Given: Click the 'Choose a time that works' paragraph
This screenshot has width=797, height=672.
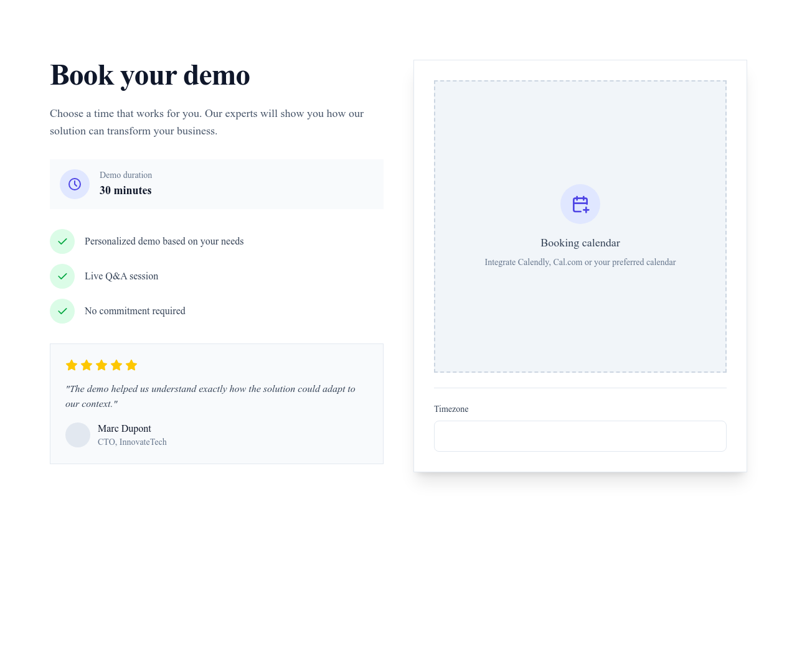Looking at the screenshot, I should point(207,122).
